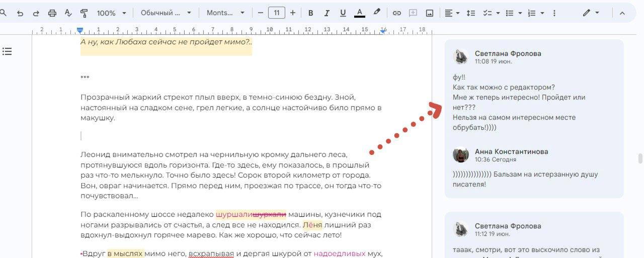Decrease font size with minus button
The height and width of the screenshot is (258, 644).
click(x=261, y=13)
